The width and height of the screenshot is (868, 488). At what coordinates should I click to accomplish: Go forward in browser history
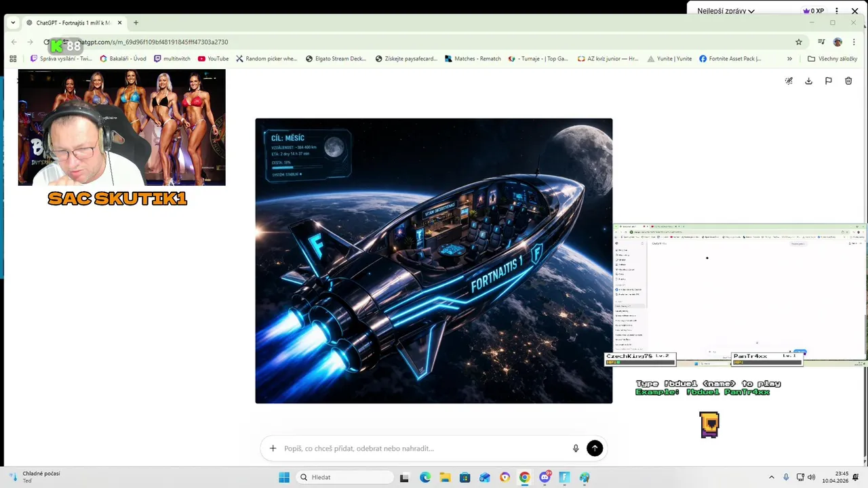click(x=30, y=42)
